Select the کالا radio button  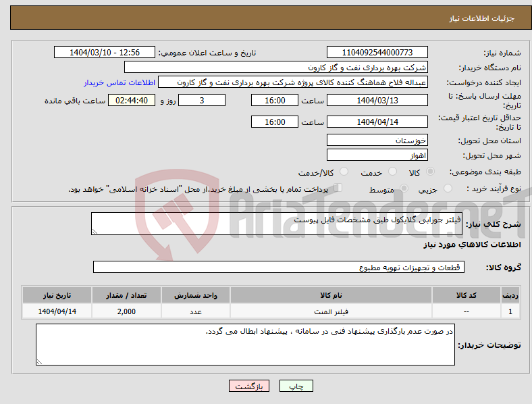tap(430, 172)
